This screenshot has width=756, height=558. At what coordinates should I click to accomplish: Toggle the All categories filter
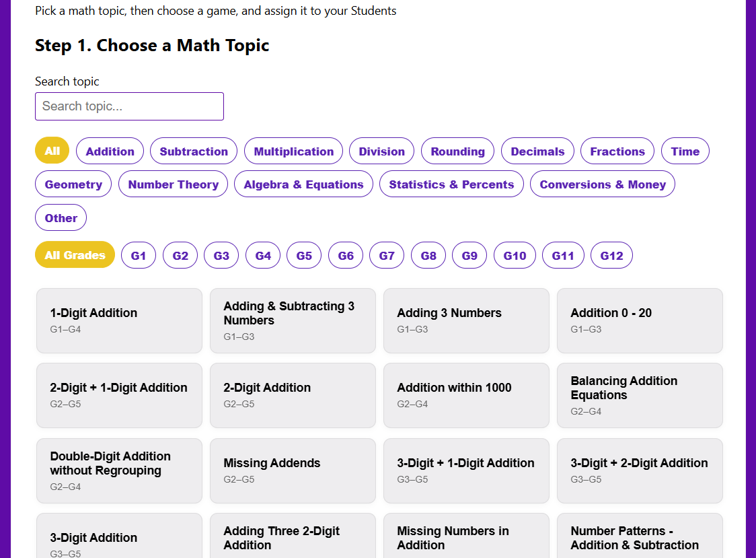[x=52, y=151]
